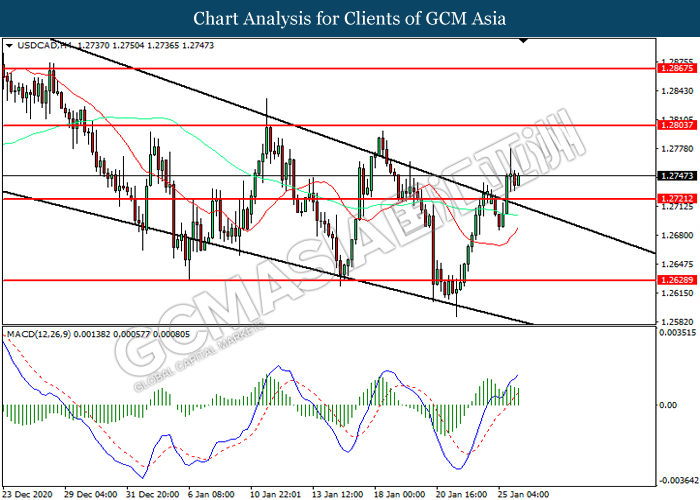Click the chart title 'Chart Analysis for Clients of GCM Asia'
Viewport: 700px width, 500px height.
pyautogui.click(x=350, y=18)
